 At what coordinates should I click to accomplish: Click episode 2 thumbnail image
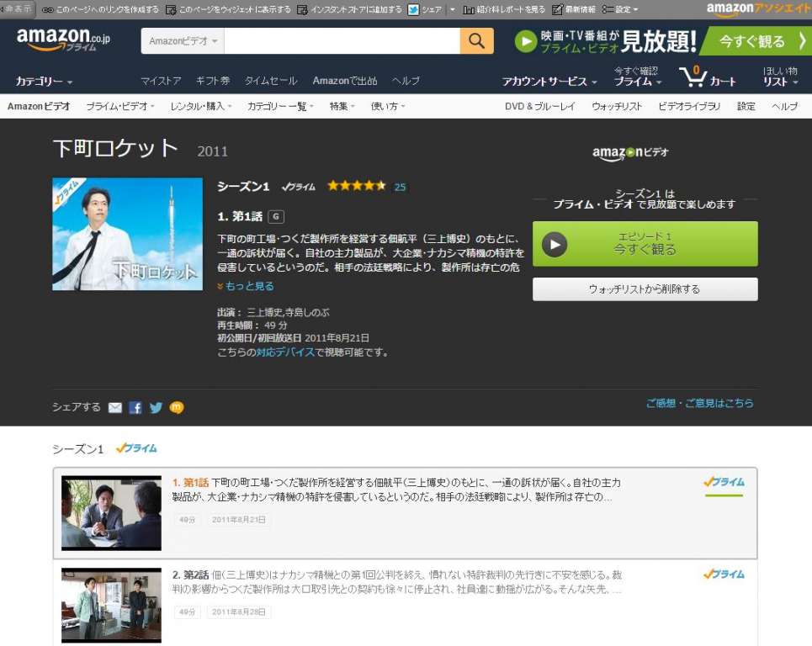[111, 605]
